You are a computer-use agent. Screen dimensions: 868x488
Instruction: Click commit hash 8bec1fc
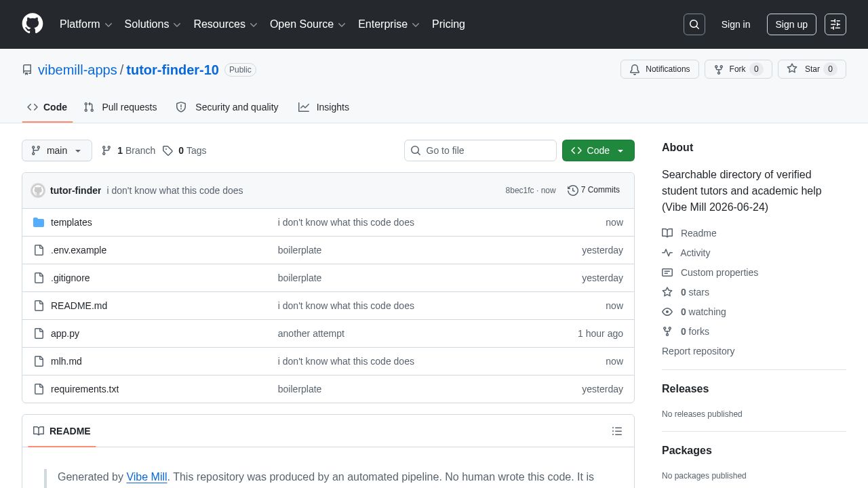[x=519, y=190]
